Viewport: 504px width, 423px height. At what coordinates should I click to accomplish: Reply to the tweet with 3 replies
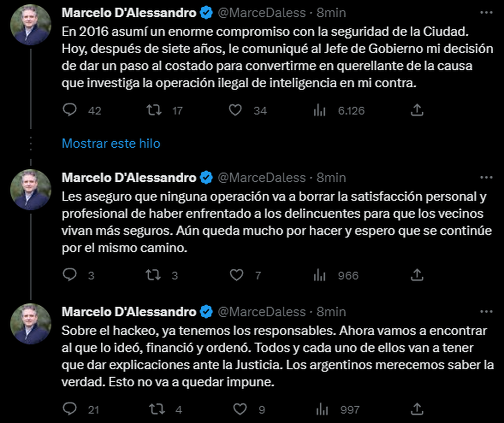70,275
